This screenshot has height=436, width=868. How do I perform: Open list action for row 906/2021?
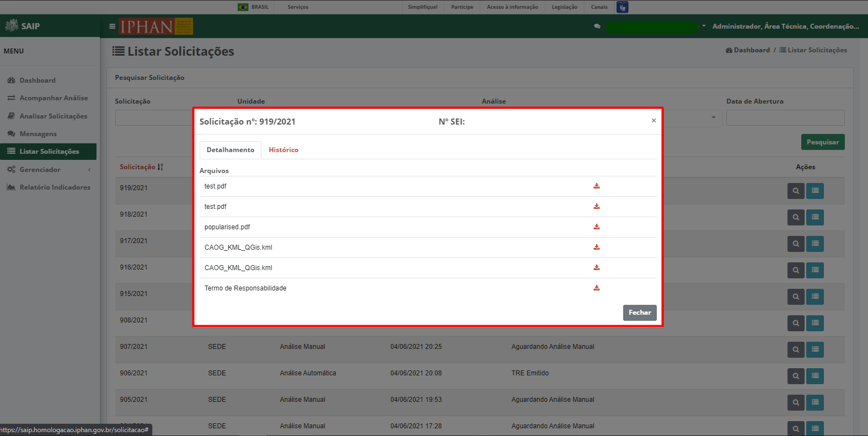tap(815, 376)
